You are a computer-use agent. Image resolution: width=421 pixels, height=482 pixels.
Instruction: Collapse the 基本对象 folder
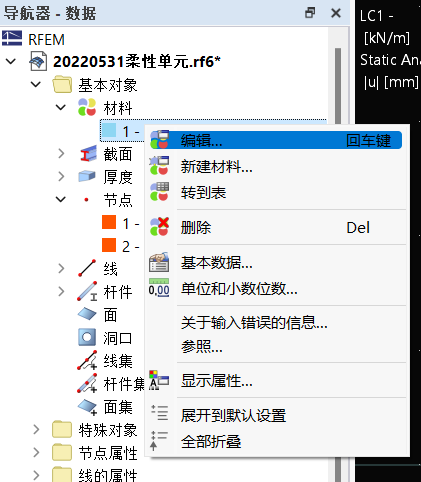(x=36, y=84)
